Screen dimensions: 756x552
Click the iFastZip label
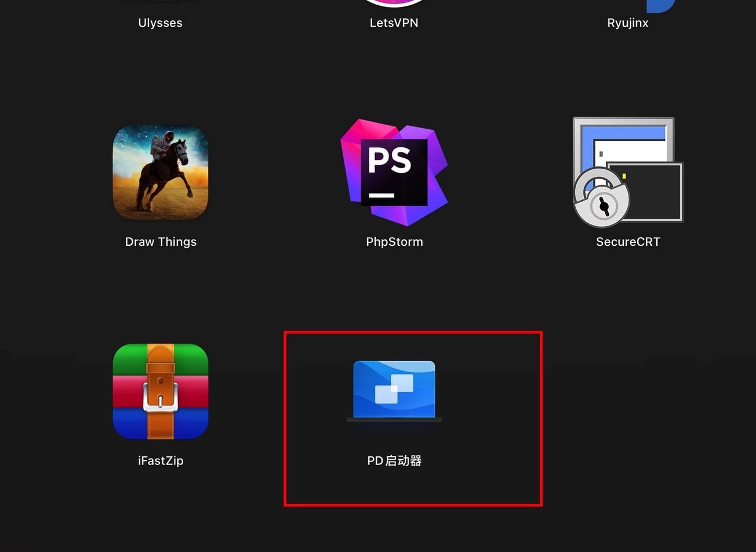(x=161, y=461)
